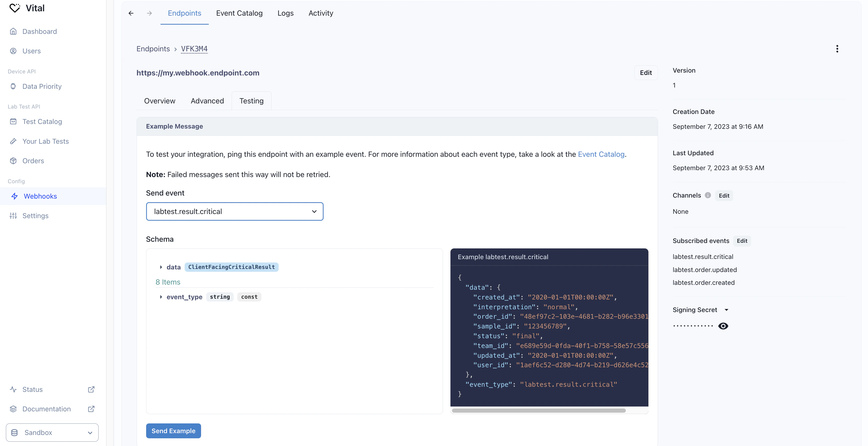Expand the data schema tree item

tap(161, 267)
